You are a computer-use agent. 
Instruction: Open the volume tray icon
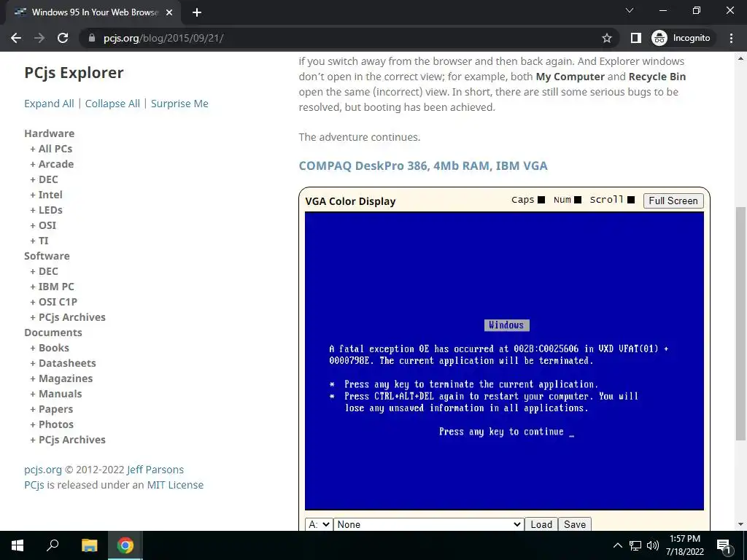[x=653, y=545]
